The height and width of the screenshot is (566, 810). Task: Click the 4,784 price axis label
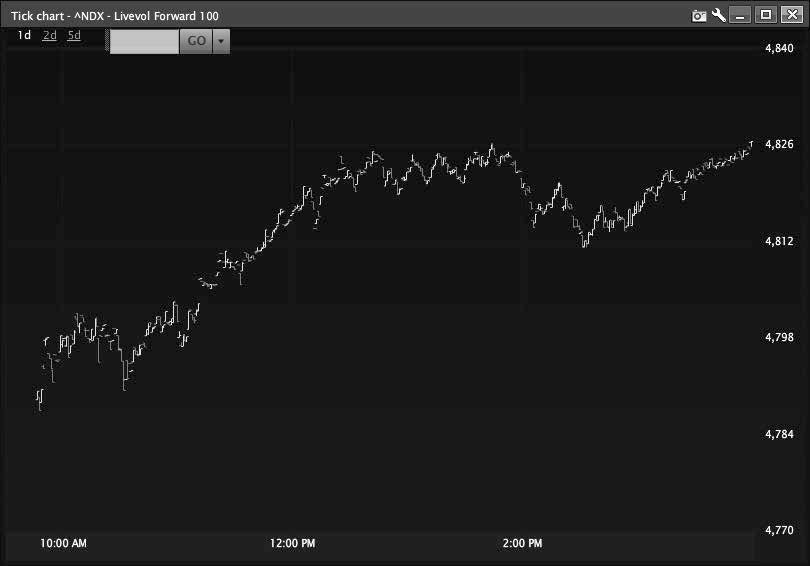[779, 434]
